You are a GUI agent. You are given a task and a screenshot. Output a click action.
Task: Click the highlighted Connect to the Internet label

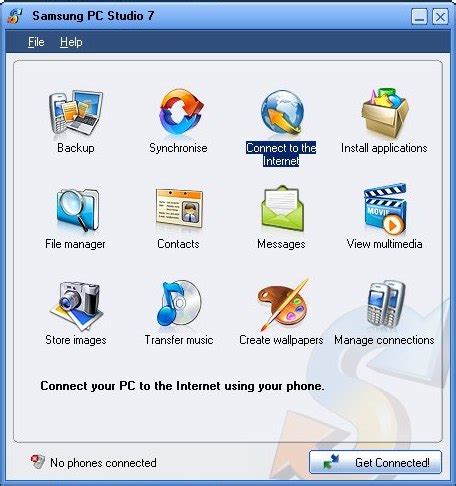[x=281, y=154]
